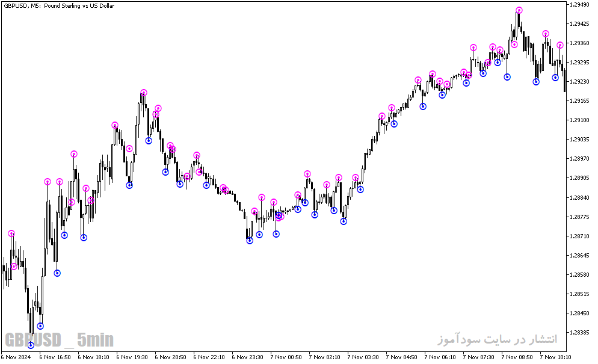Click the 7 Nov 04:50 time label

pyautogui.click(x=402, y=357)
